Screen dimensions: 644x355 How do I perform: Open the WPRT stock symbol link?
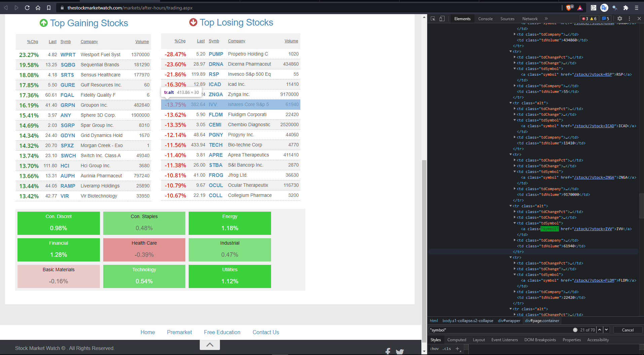pyautogui.click(x=68, y=55)
